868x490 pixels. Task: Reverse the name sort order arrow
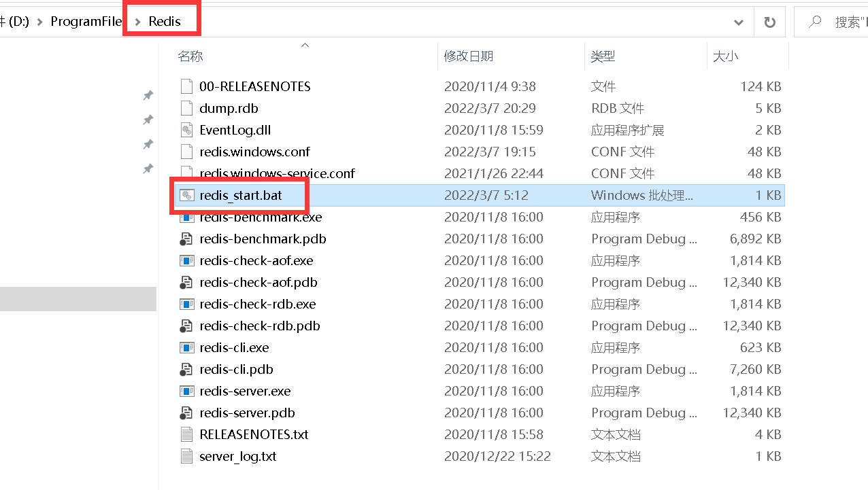305,44
